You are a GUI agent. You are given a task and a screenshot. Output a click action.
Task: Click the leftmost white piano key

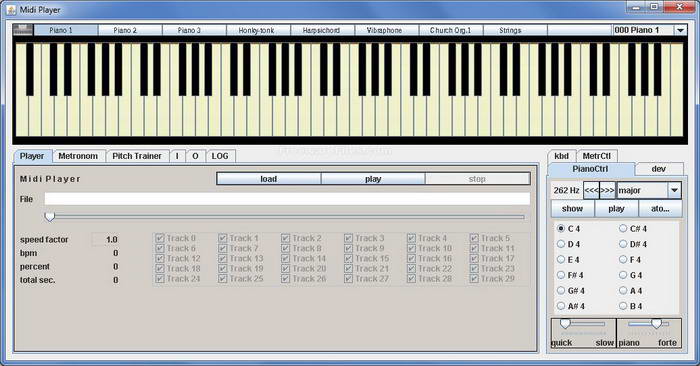22,116
